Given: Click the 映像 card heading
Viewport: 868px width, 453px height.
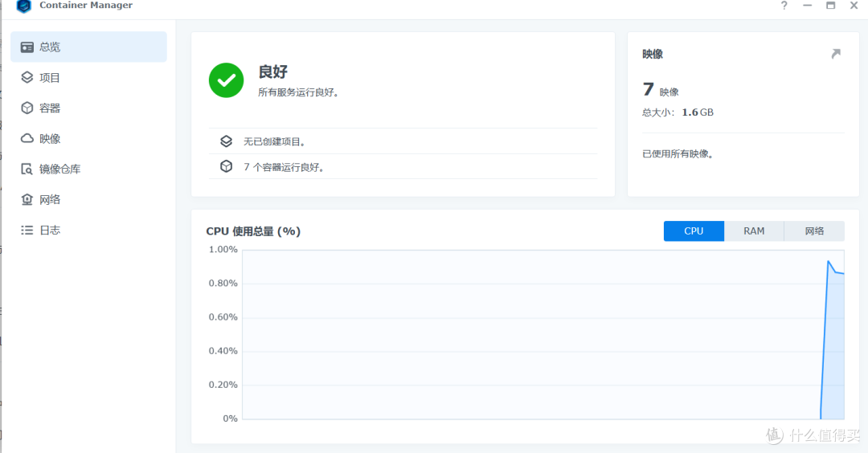Looking at the screenshot, I should pyautogui.click(x=652, y=54).
